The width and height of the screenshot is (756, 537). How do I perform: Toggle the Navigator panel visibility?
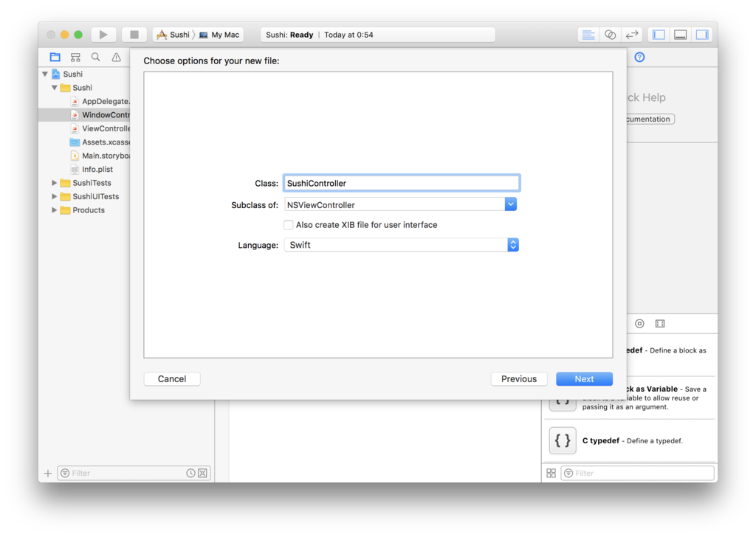pyautogui.click(x=659, y=35)
